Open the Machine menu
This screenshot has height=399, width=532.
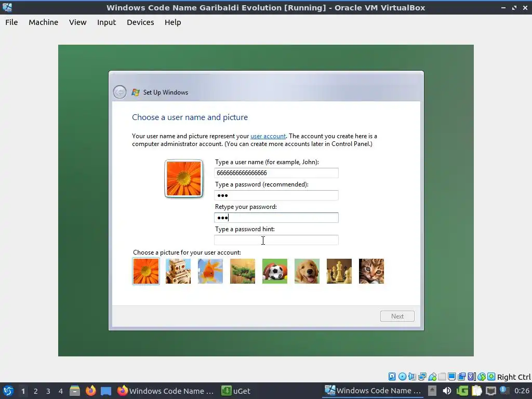pos(44,22)
